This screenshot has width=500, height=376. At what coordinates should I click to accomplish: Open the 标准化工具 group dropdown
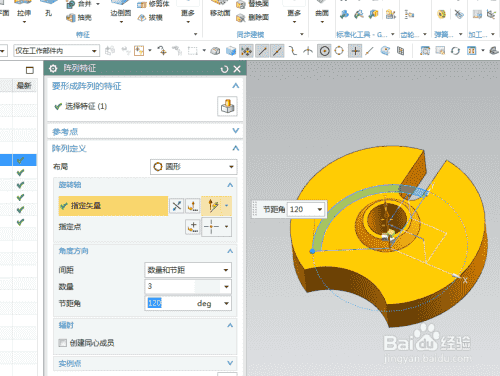pos(393,34)
